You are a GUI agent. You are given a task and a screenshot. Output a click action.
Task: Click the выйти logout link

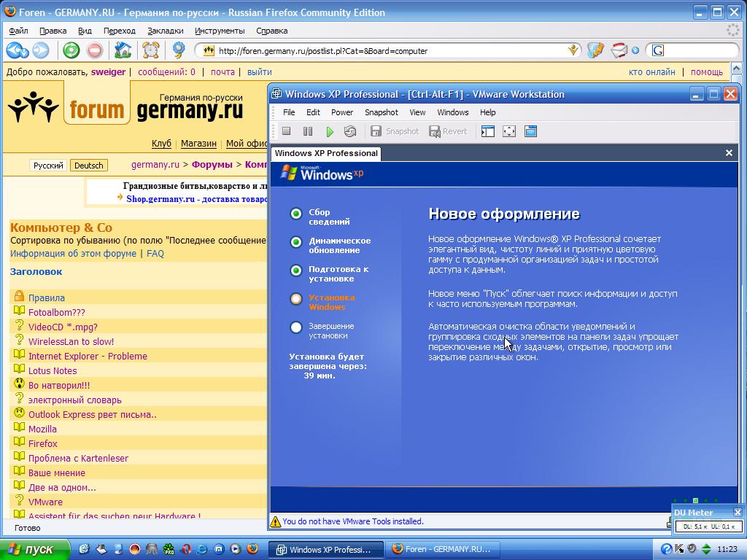pos(260,72)
